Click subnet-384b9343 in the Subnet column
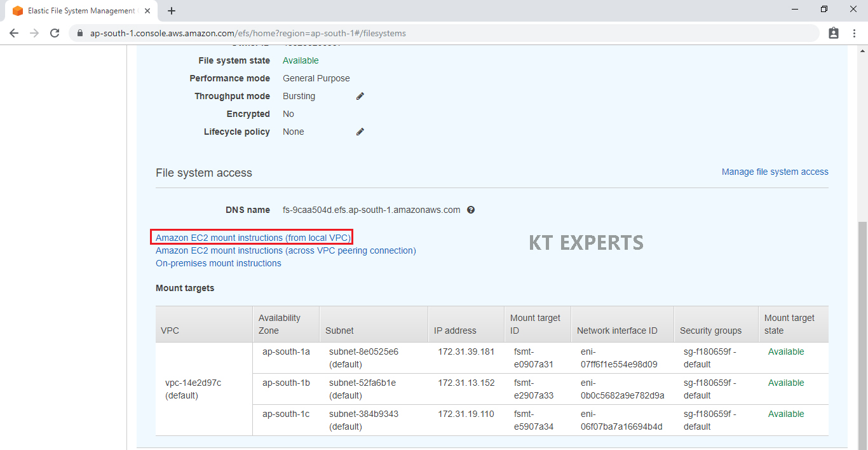Image resolution: width=868 pixels, height=450 pixels. pos(363,414)
